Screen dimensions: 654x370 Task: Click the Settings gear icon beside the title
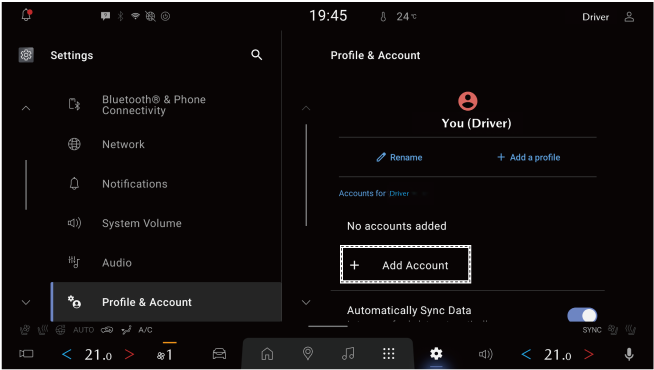[26, 55]
